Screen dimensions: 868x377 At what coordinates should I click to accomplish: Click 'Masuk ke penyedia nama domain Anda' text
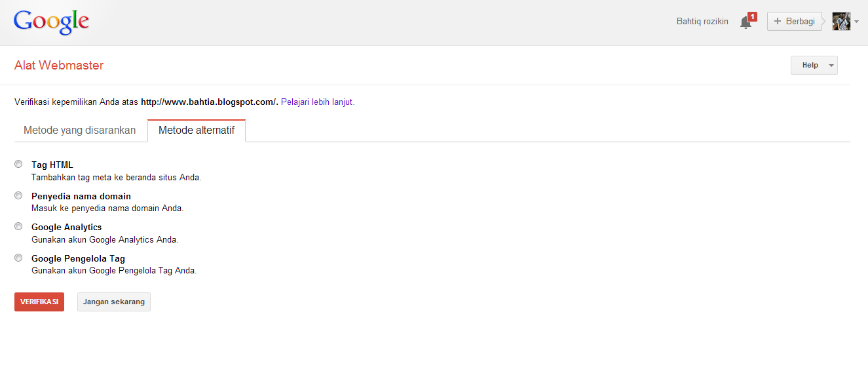(x=107, y=208)
